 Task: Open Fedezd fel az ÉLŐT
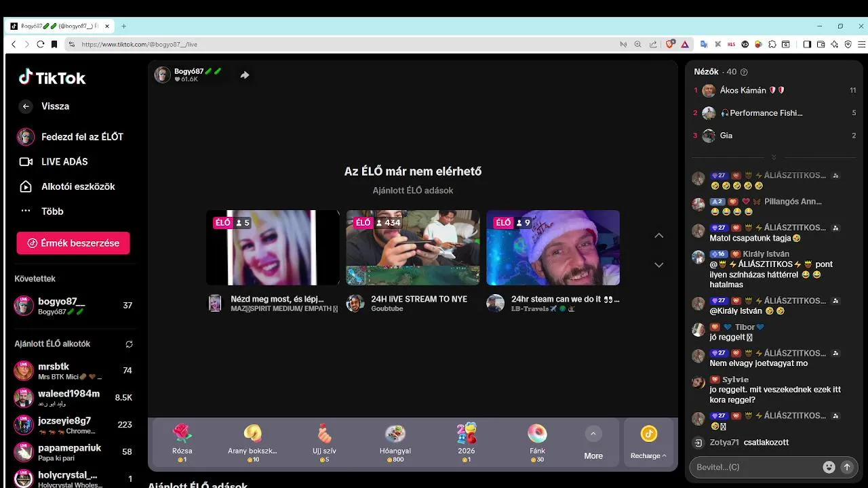click(x=71, y=137)
